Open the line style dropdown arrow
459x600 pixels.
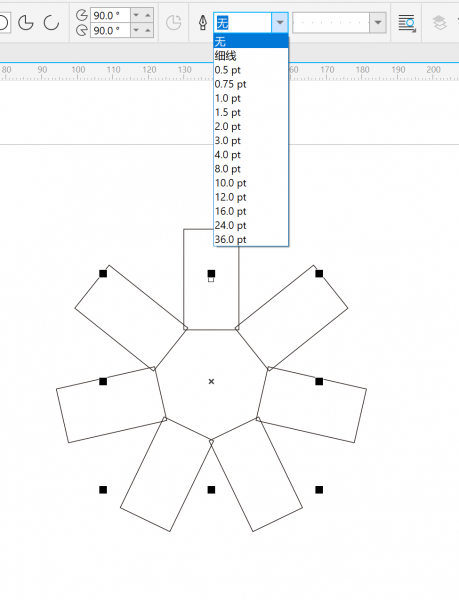pos(378,23)
